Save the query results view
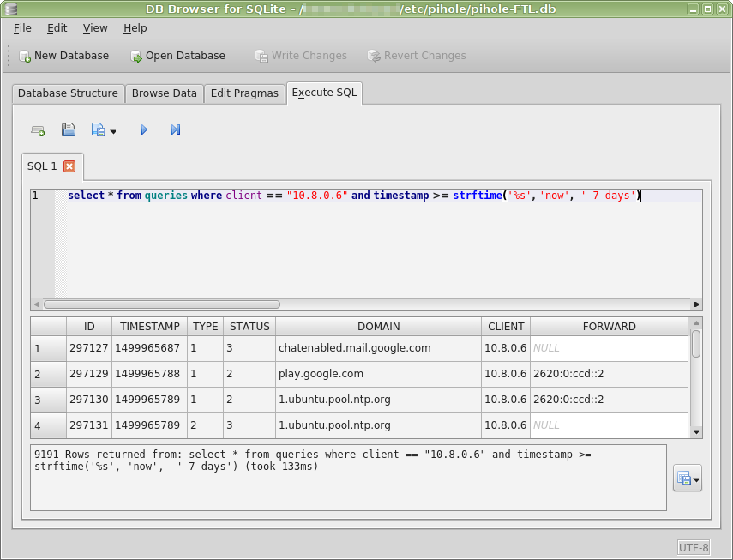Screen dimensions: 733x560 tap(683, 478)
